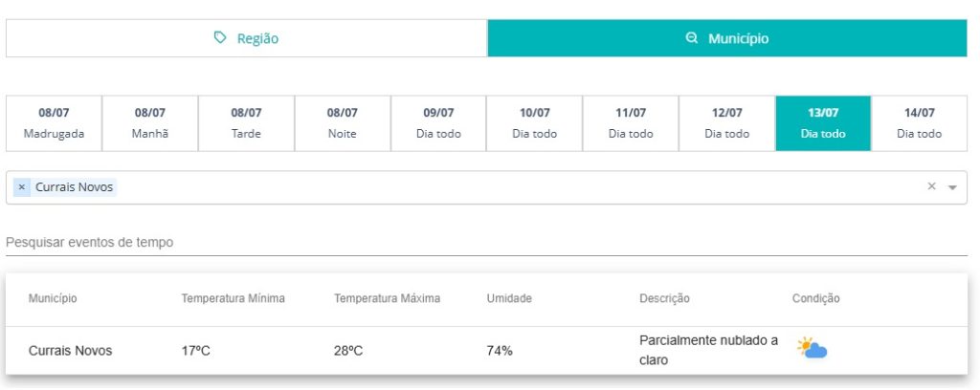This screenshot has height=390, width=980.
Task: Remove the Currais Novos chip with its x
Action: click(x=22, y=186)
